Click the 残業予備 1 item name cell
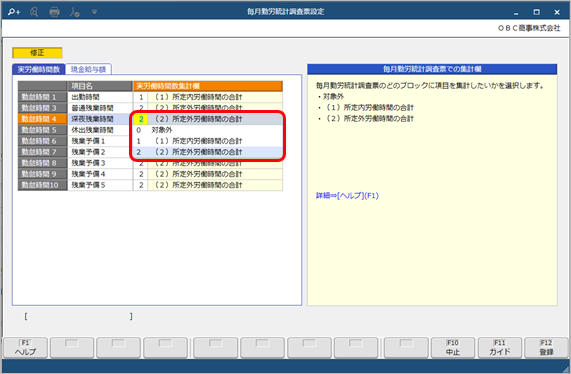The height and width of the screenshot is (374, 571). [x=100, y=141]
